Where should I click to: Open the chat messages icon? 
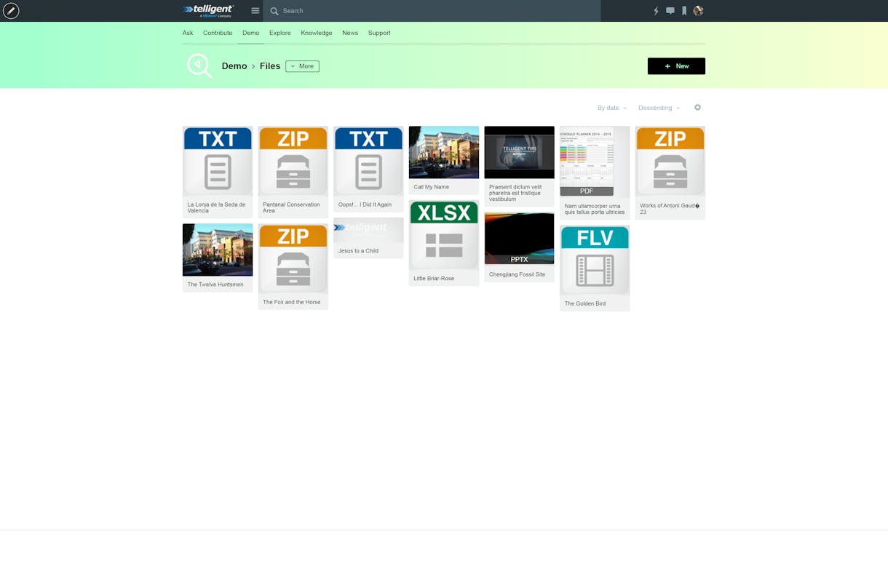click(x=670, y=11)
